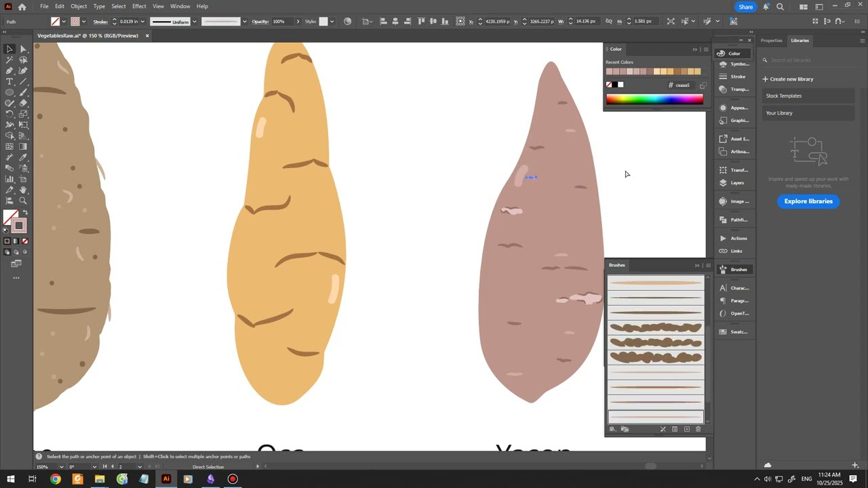Viewport: 868px width, 488px height.
Task: Open the Color panel flyout menu
Action: [x=706, y=49]
